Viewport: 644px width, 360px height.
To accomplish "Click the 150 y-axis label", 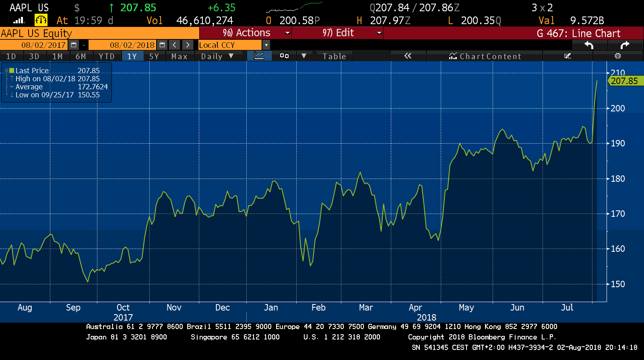I will point(618,284).
